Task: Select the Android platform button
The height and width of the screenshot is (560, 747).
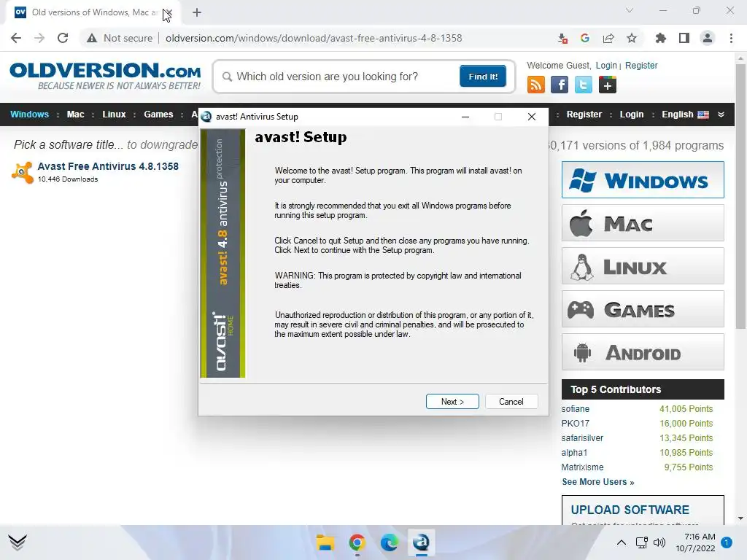Action: point(643,352)
